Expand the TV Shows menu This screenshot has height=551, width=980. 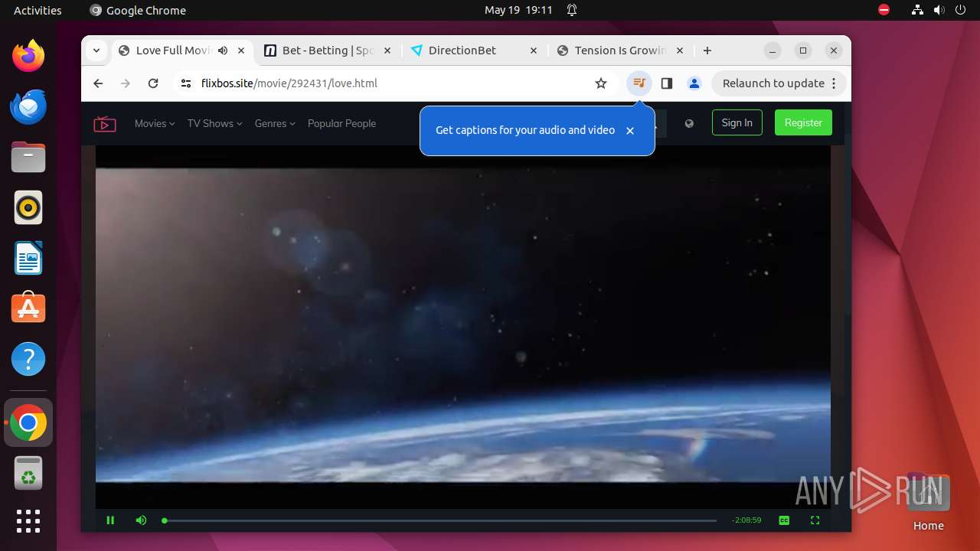(214, 123)
